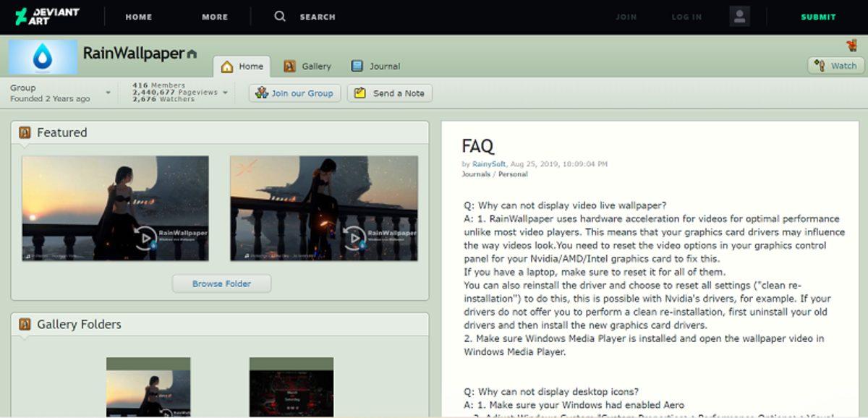The height and width of the screenshot is (418, 868).
Task: Click the Gallery Folders section icon
Action: point(25,324)
